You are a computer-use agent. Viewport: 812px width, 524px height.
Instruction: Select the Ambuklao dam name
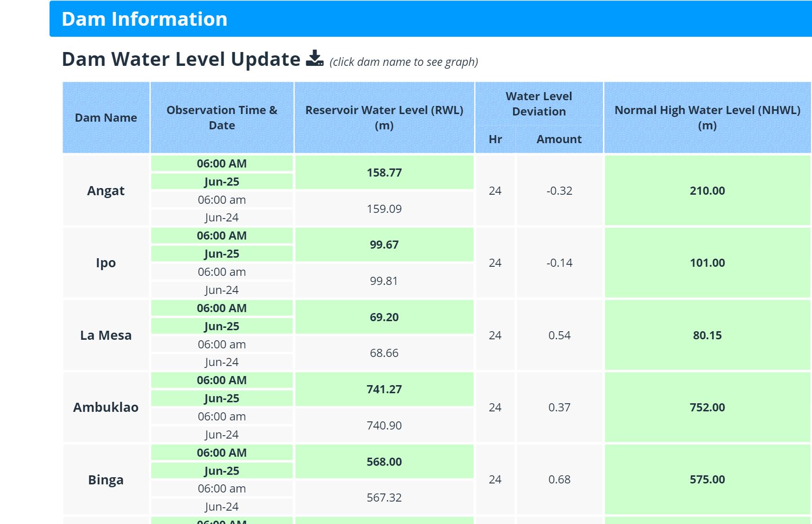click(105, 408)
